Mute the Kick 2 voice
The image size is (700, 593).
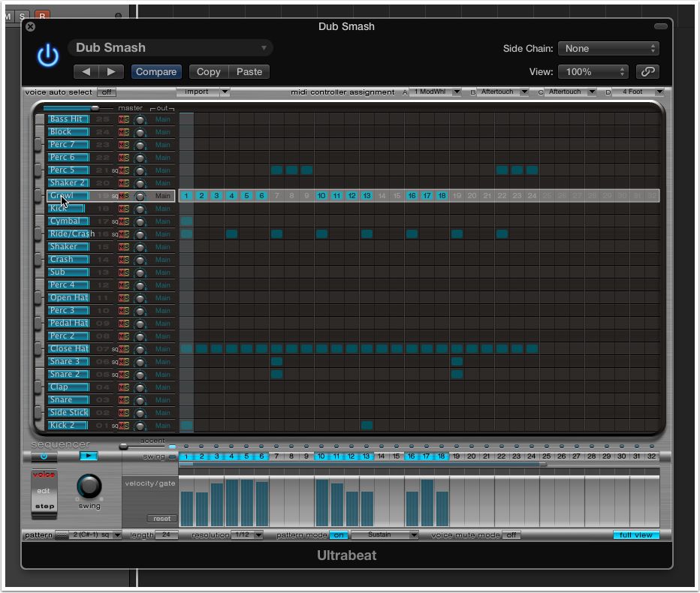[121, 426]
